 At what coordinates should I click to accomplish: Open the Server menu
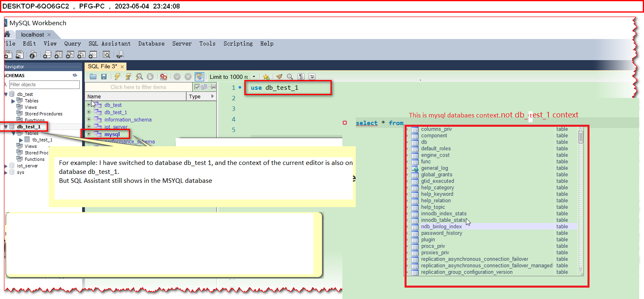182,43
